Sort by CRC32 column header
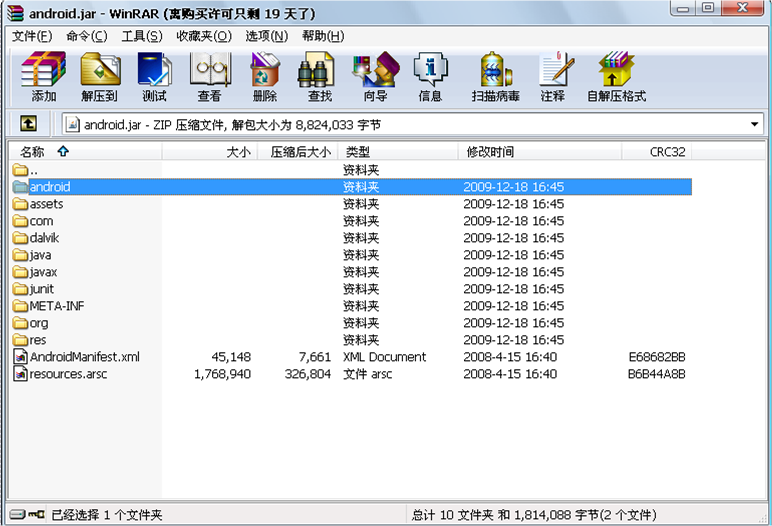772x526 pixels. (657, 152)
